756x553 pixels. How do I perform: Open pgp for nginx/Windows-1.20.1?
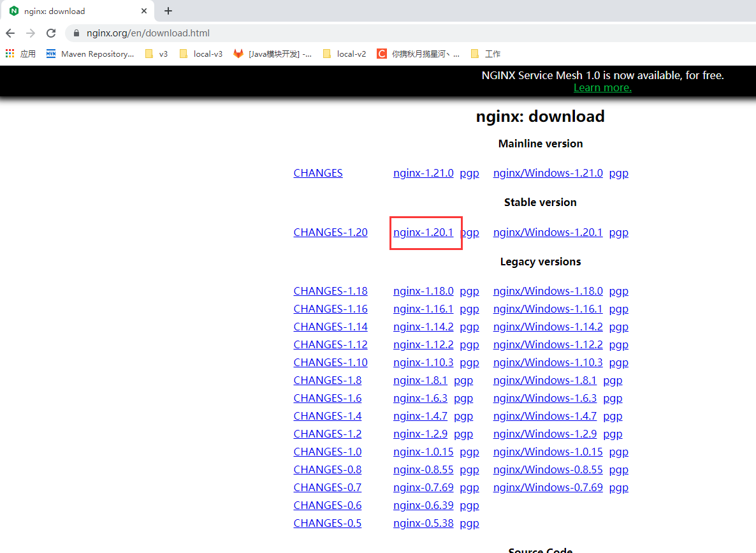618,233
